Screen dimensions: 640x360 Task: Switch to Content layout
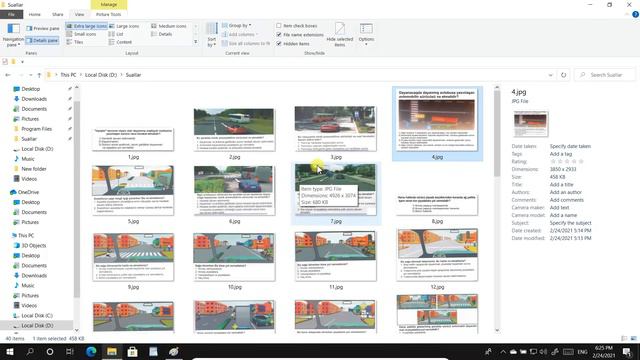(x=120, y=42)
